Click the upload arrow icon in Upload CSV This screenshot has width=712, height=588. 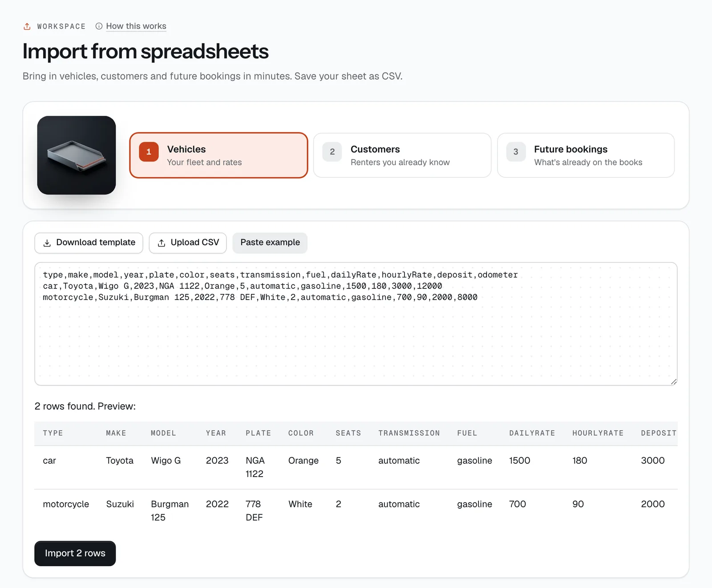coord(162,243)
